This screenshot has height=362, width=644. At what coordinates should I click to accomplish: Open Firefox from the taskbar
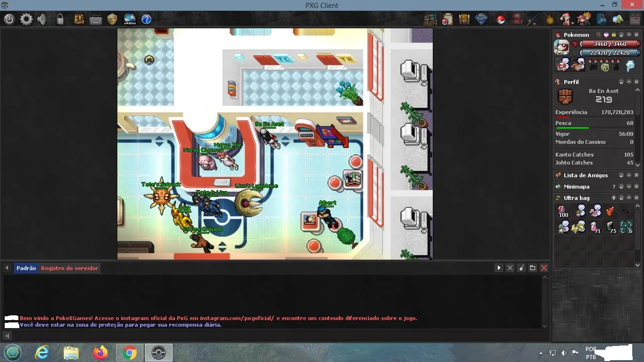pos(100,353)
